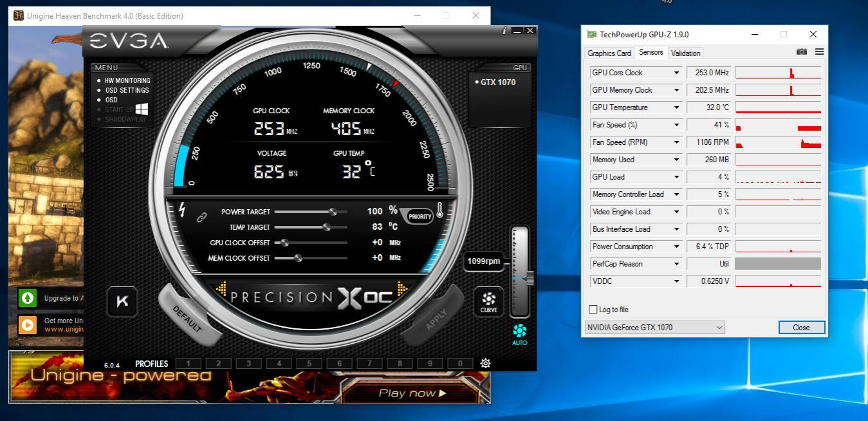The width and height of the screenshot is (868, 421).
Task: Click Unigine orange play icon for Get more
Action: point(28,324)
